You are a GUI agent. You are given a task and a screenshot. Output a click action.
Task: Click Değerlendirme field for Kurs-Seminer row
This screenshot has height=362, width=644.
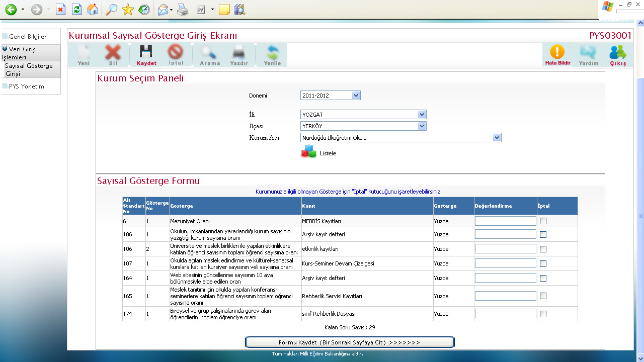(506, 263)
